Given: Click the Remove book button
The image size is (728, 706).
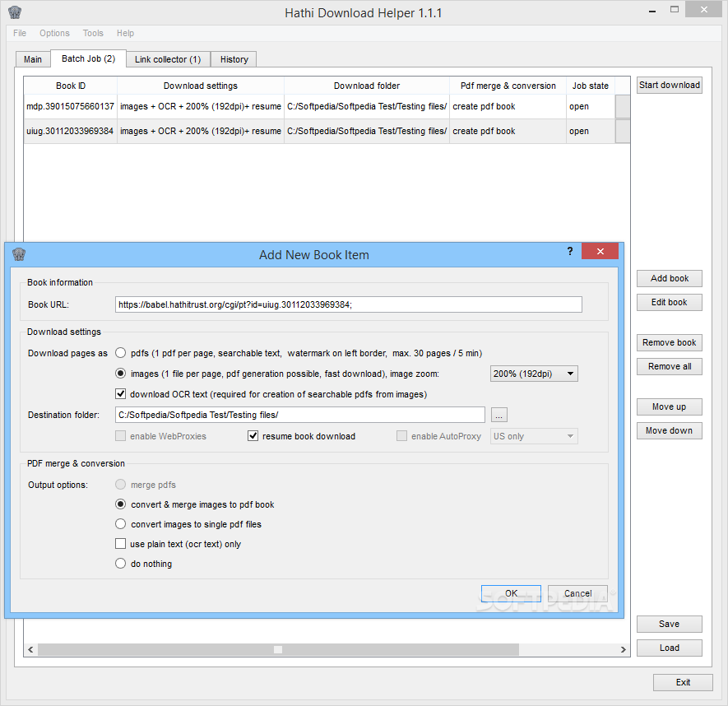Looking at the screenshot, I should tap(669, 342).
